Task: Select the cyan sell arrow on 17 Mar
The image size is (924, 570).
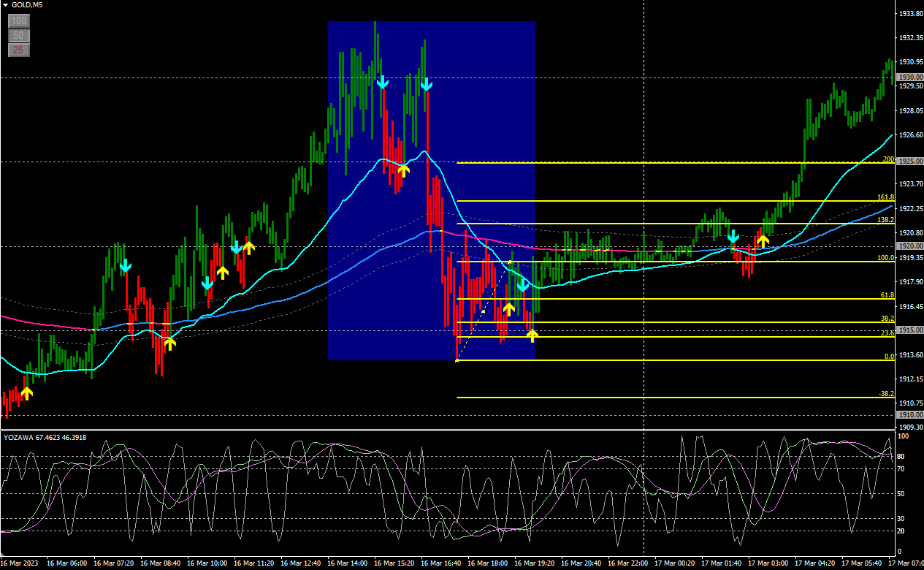Action: [733, 237]
